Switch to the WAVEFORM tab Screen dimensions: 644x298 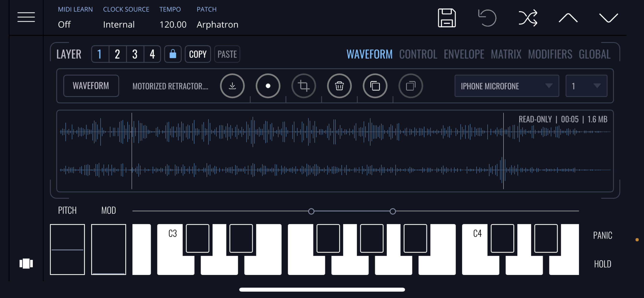coord(369,54)
